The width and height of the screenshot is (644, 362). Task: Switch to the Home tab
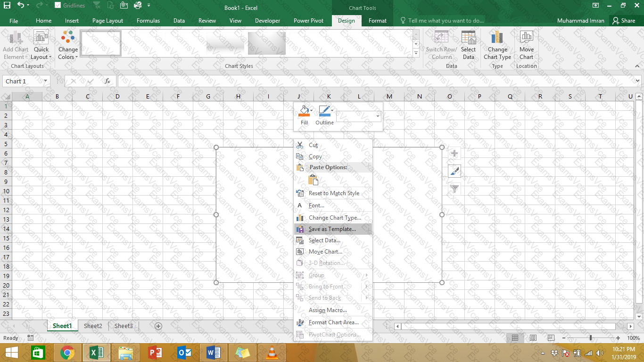coord(44,21)
